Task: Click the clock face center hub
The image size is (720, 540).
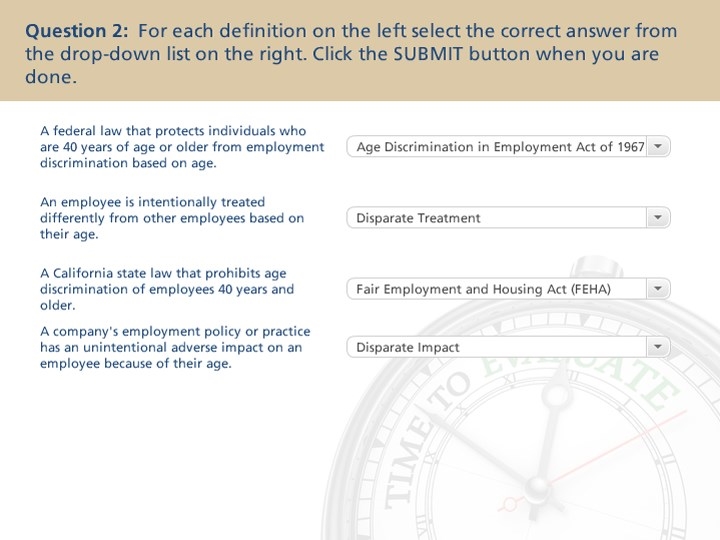Action: [x=536, y=488]
